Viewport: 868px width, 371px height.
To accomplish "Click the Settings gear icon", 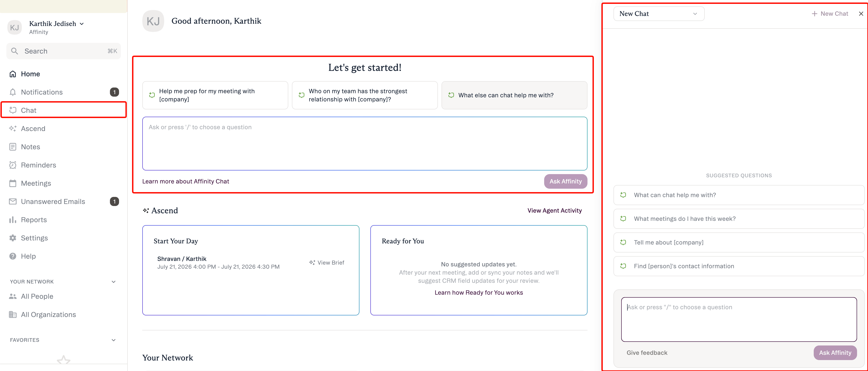I will (13, 238).
